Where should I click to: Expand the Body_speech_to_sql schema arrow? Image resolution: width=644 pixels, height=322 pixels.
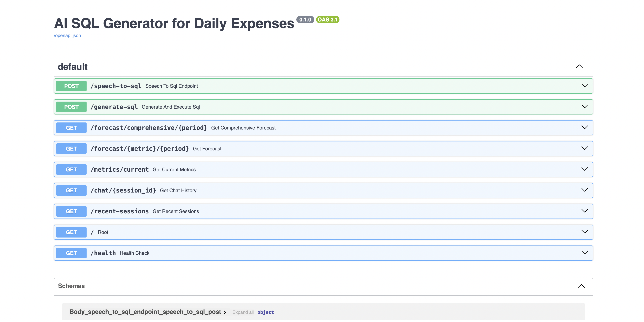225,312
